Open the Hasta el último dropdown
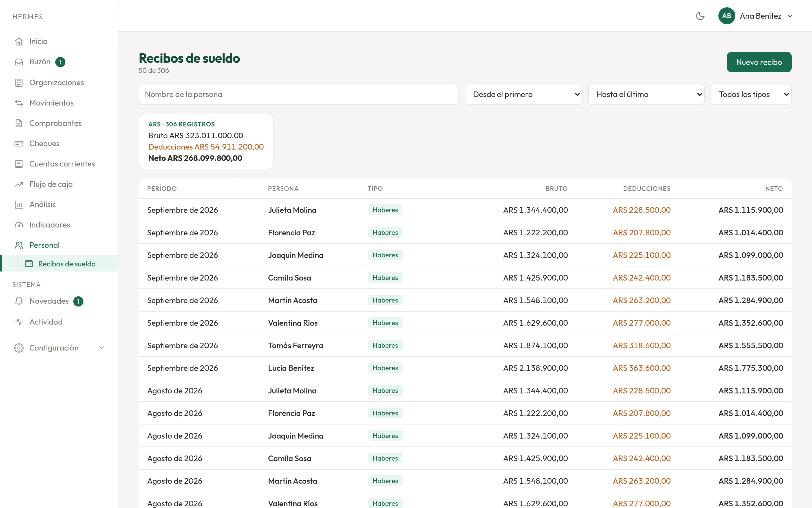This screenshot has height=508, width=812. (x=646, y=95)
